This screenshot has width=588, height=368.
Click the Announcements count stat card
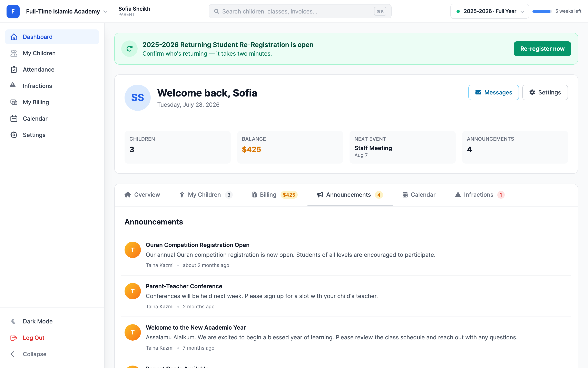pos(515,147)
